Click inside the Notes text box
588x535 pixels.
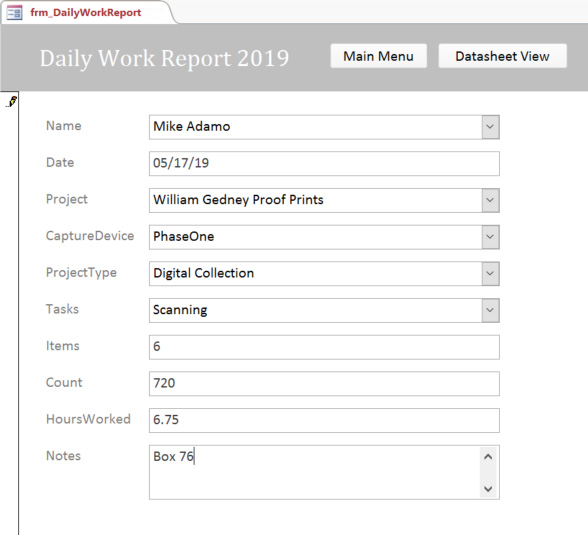click(314, 472)
